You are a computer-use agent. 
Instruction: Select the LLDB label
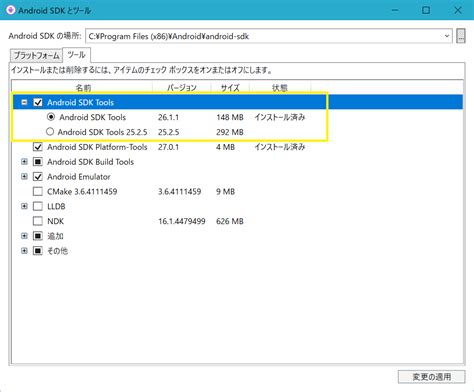tap(56, 207)
